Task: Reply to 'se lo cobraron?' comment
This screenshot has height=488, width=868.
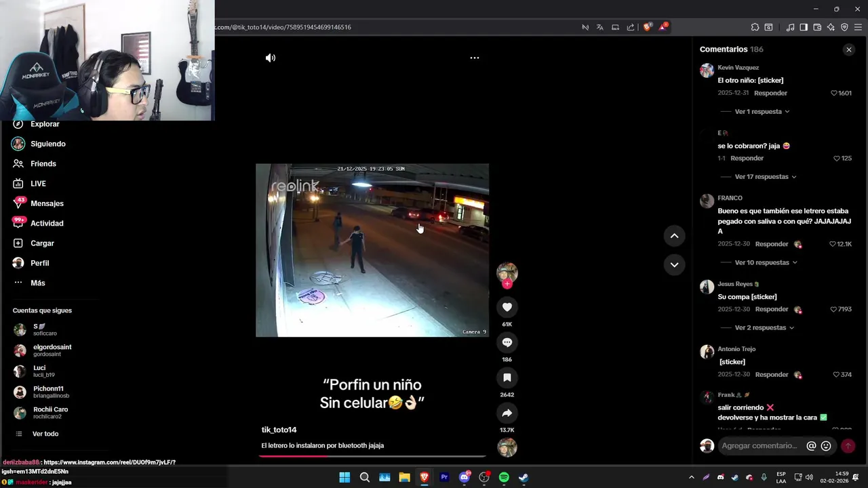Action: pyautogui.click(x=747, y=158)
